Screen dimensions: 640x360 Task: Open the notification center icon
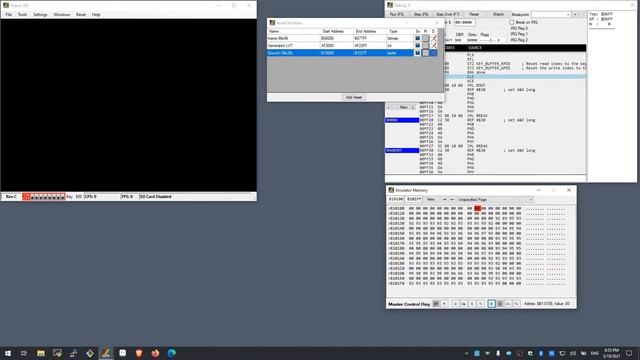629,353
